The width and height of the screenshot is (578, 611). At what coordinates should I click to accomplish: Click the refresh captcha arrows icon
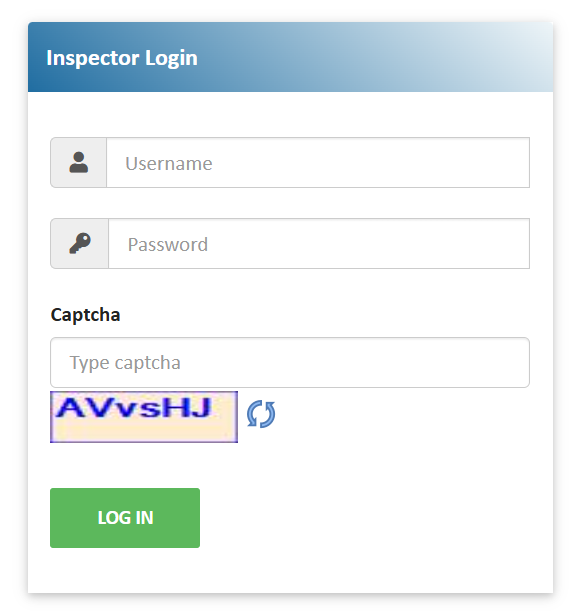tap(261, 414)
